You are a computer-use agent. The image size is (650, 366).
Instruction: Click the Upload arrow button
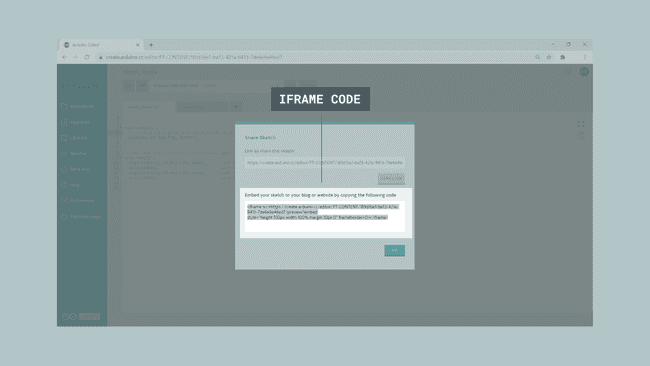pos(142,85)
